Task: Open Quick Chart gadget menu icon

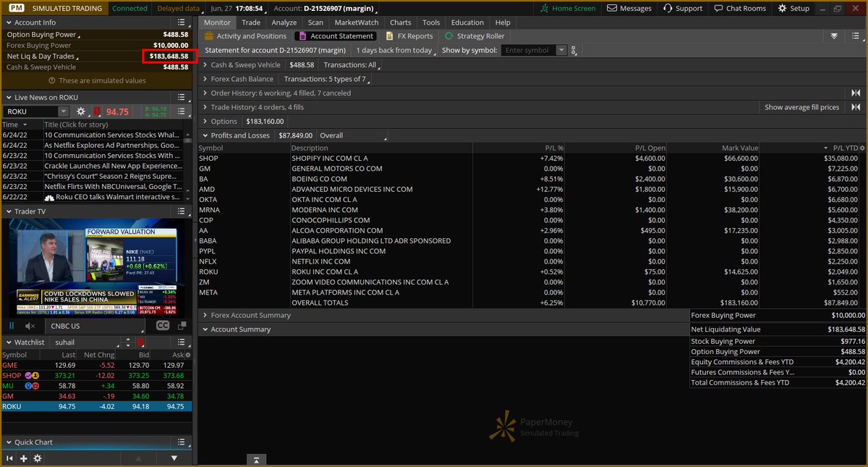Action: tap(183, 442)
